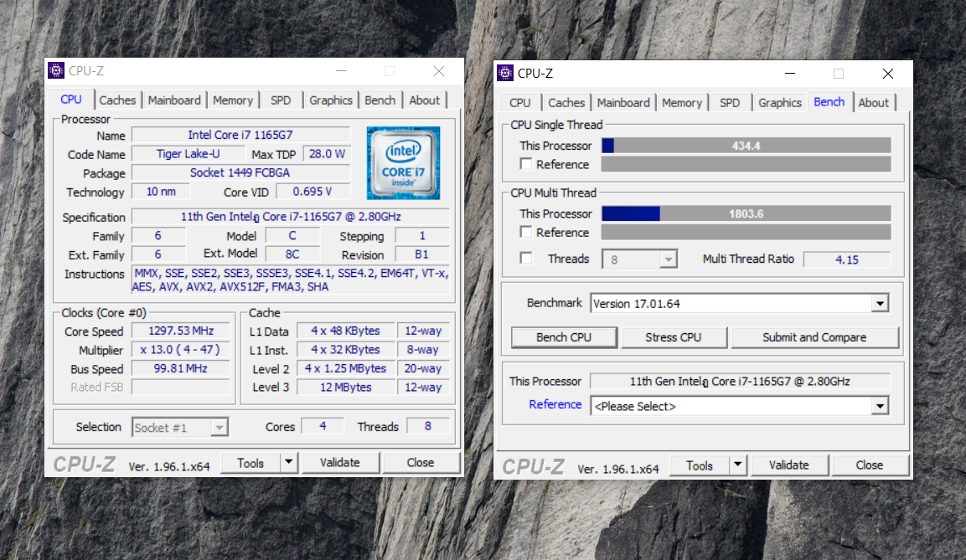Open Mainboard tab in right Bench window
Screen dimensions: 966x560
pyautogui.click(x=623, y=103)
